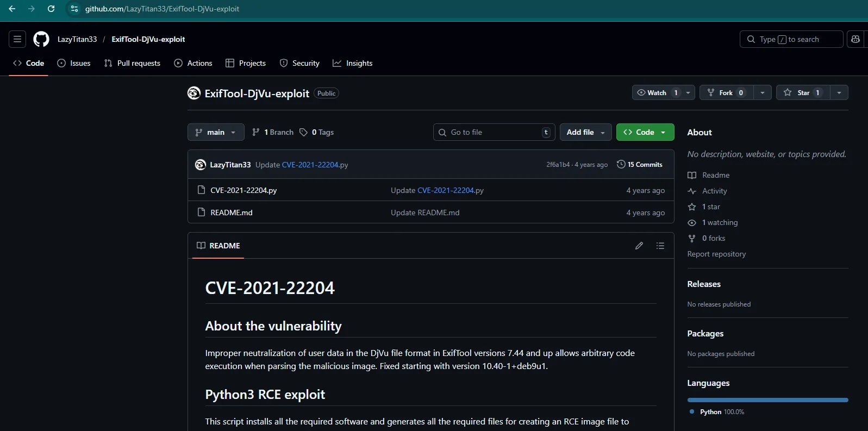Open the green Code dropdown button
868x431 pixels.
tap(645, 132)
